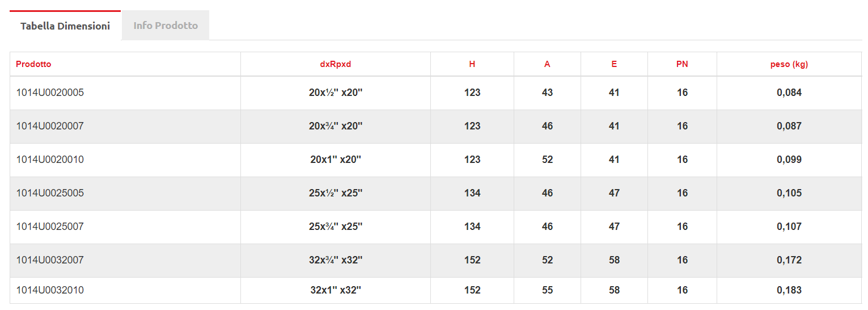868x310 pixels.
Task: Click the dxRpxd column header
Action: tap(336, 64)
